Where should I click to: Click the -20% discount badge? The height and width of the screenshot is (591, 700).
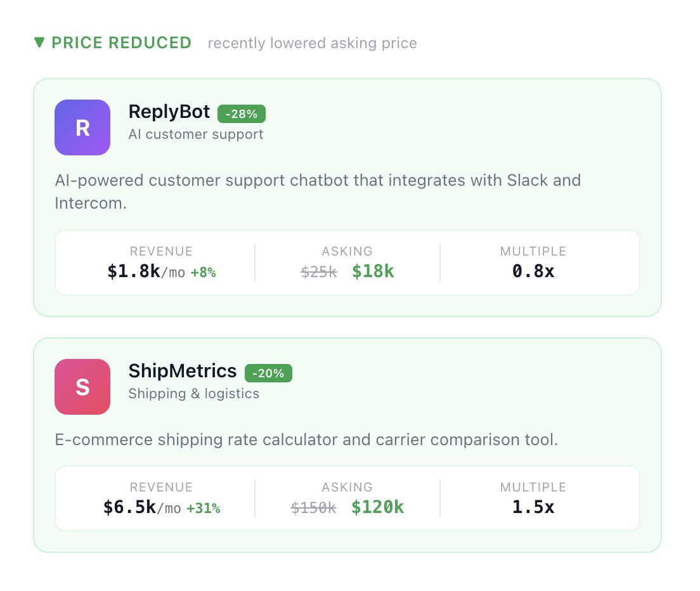click(x=268, y=373)
